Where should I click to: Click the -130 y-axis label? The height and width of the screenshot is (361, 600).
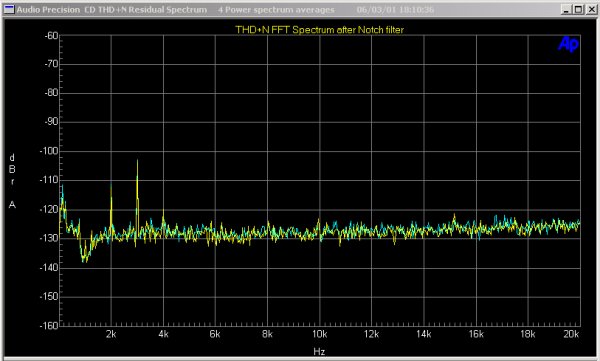pos(49,238)
